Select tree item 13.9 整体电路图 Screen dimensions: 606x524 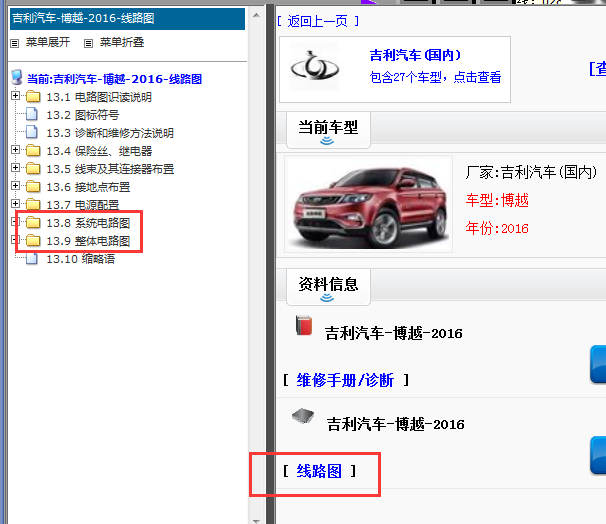pyautogui.click(x=88, y=241)
